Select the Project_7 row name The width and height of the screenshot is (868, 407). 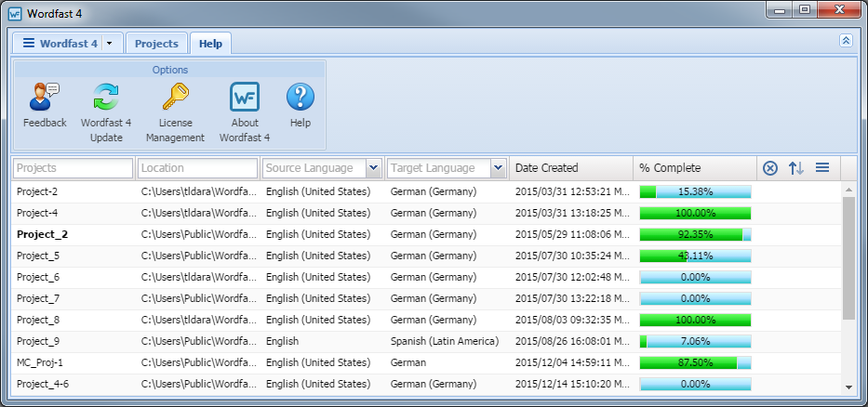click(x=38, y=298)
